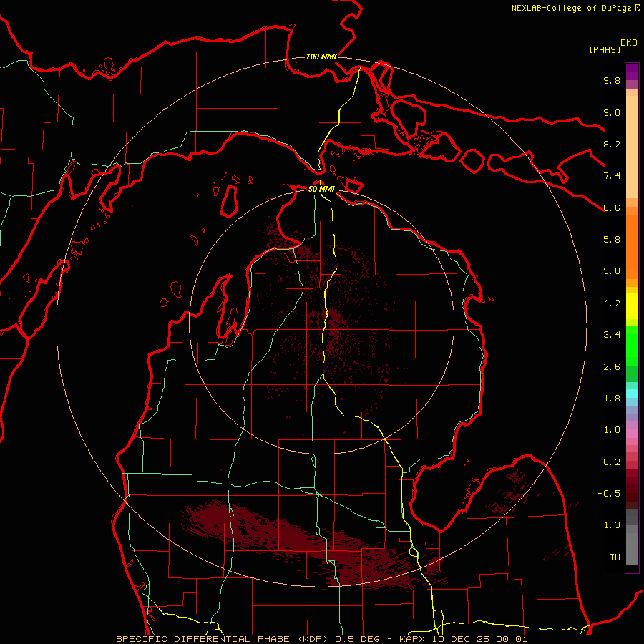Pick the solid orange color bar segment
The height and width of the screenshot is (644, 644).
(x=632, y=247)
